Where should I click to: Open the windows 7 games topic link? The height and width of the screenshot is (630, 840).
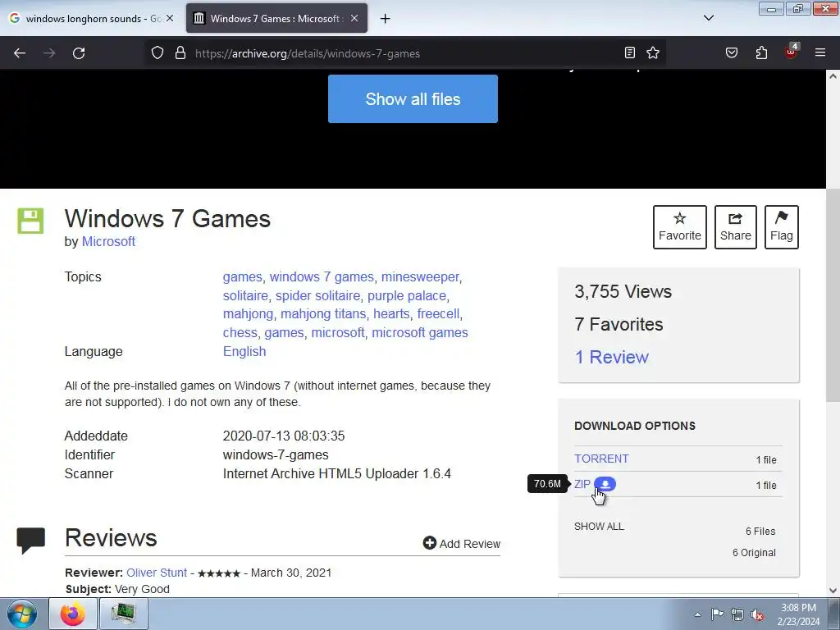tap(322, 277)
